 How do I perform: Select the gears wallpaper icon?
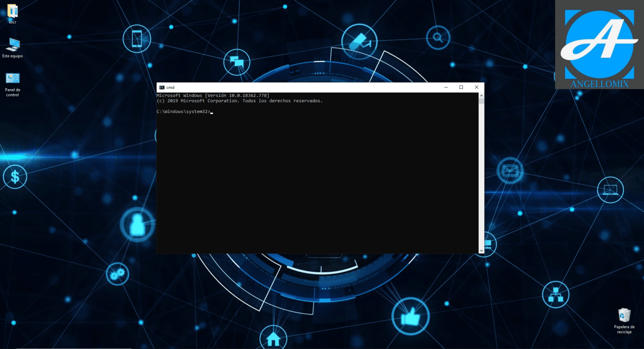117,273
